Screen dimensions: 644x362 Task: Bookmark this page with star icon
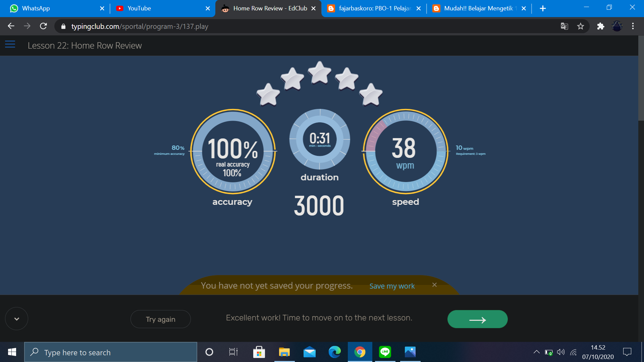click(x=580, y=26)
